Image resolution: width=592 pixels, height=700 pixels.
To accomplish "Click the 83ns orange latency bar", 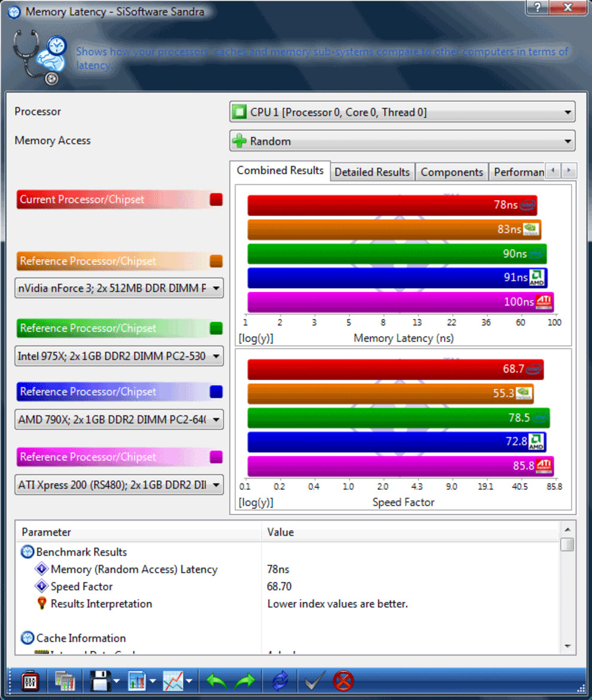I will point(394,229).
